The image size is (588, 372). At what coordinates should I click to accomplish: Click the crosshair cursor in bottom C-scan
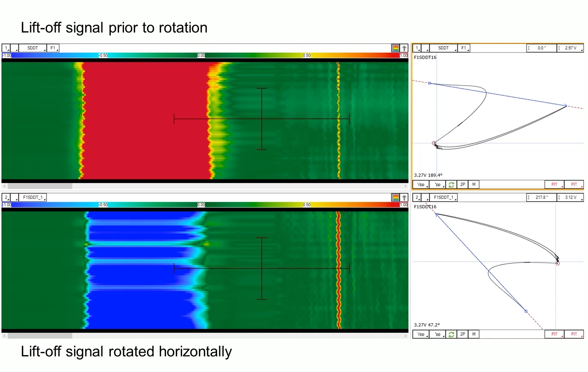262,269
